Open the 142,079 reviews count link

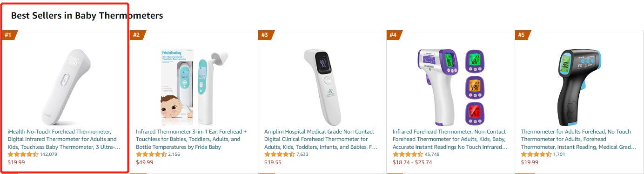tap(49, 154)
